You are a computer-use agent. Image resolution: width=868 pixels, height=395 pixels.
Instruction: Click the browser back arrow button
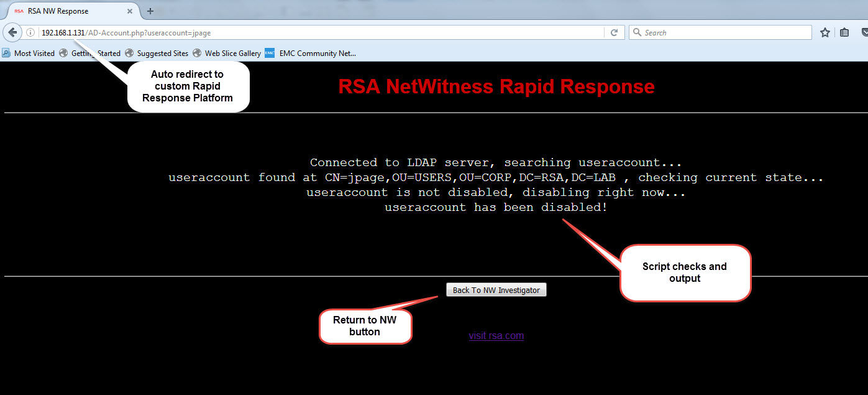point(12,32)
